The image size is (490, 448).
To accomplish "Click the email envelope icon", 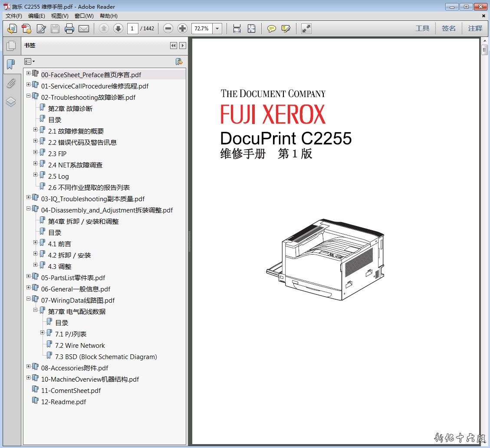I will (84, 29).
